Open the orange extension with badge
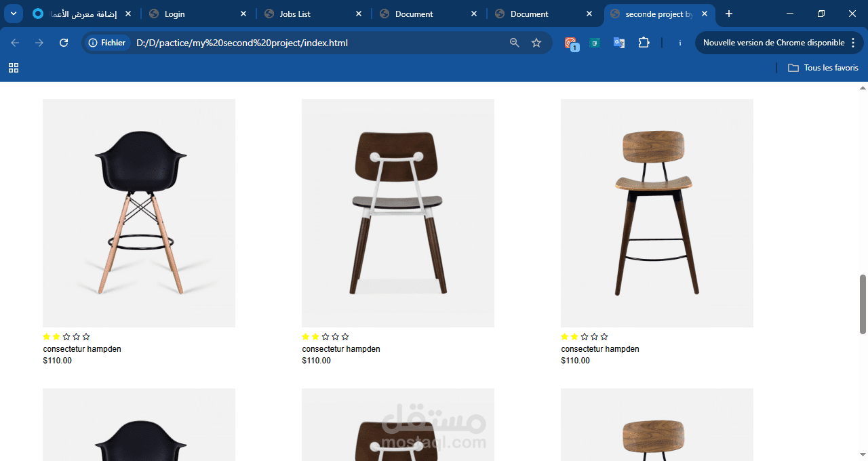The width and height of the screenshot is (868, 461). (x=571, y=43)
